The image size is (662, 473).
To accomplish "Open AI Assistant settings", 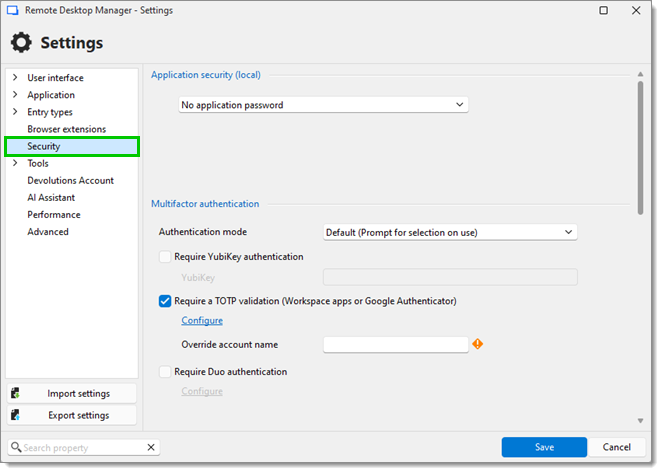I will tap(51, 198).
